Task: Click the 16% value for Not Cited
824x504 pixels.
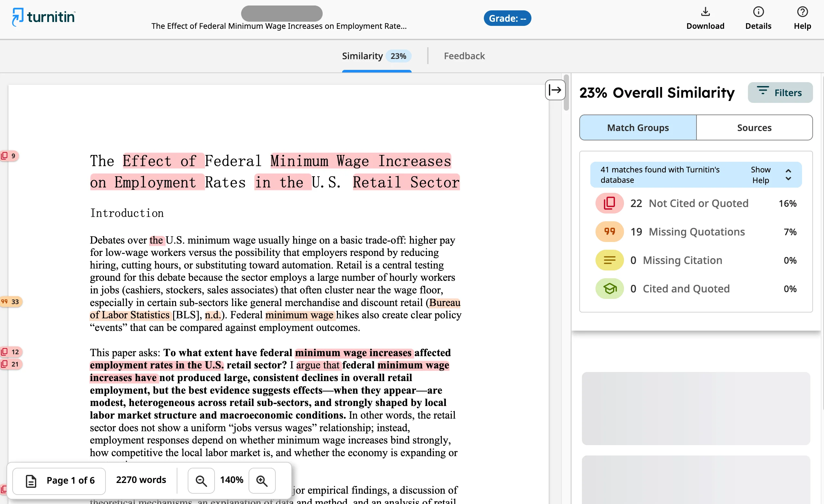Action: click(x=787, y=203)
